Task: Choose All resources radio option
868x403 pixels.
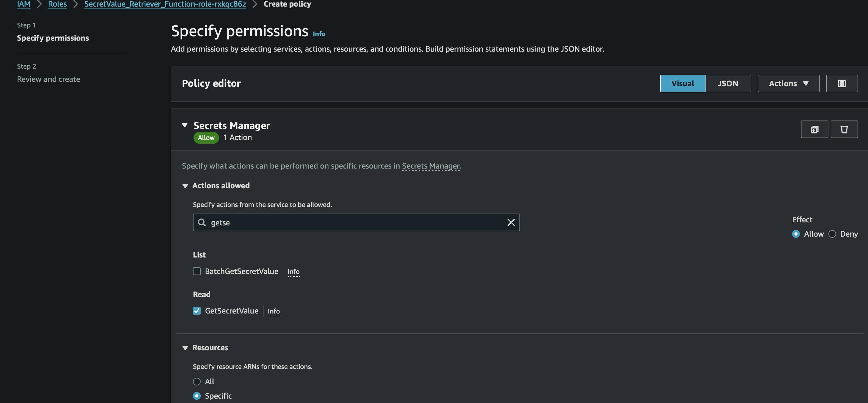Action: pos(197,382)
